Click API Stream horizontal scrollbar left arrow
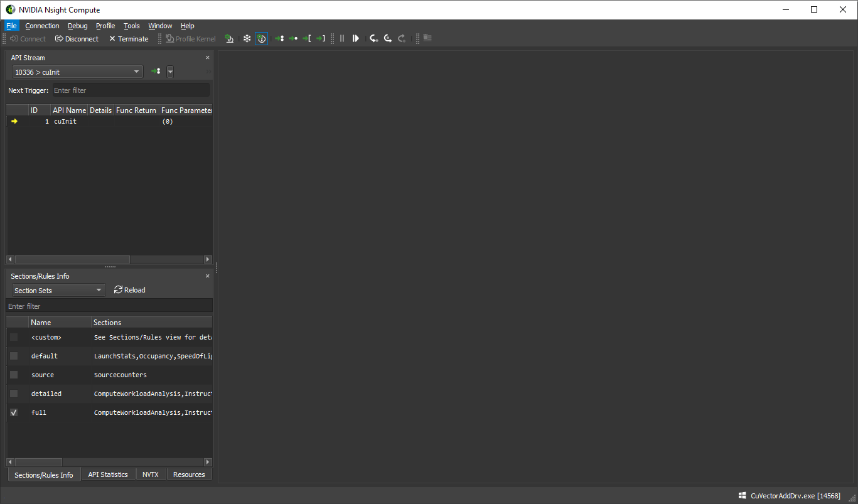 pos(10,259)
